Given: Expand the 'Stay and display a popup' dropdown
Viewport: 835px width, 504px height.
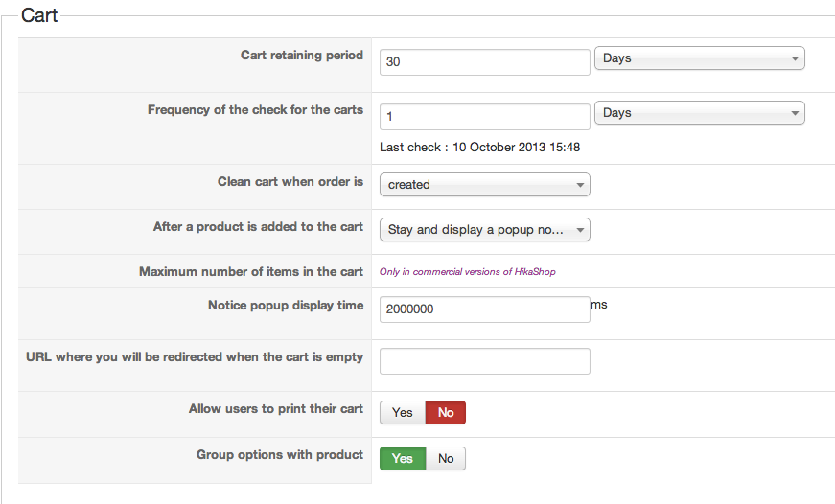Looking at the screenshot, I should coord(484,230).
